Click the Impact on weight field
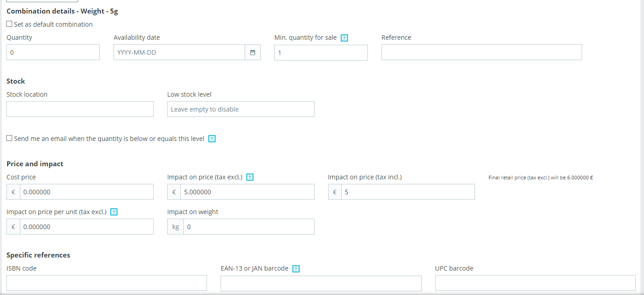 (x=249, y=227)
